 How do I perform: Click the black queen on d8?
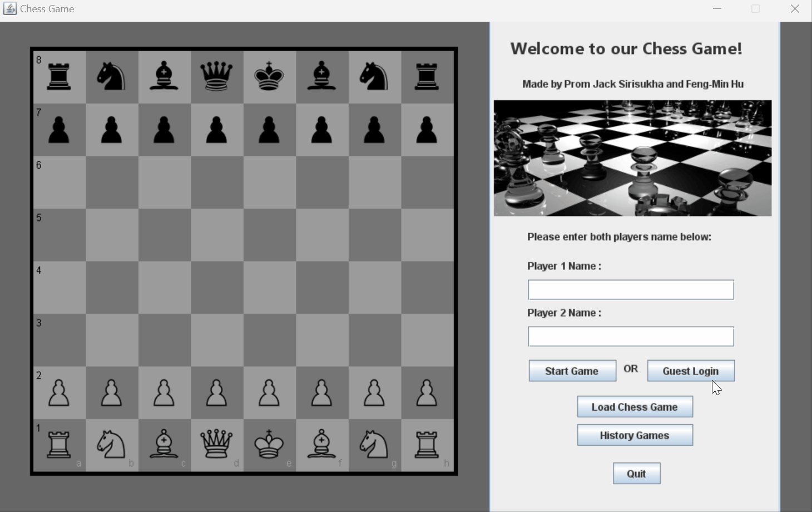coord(216,76)
